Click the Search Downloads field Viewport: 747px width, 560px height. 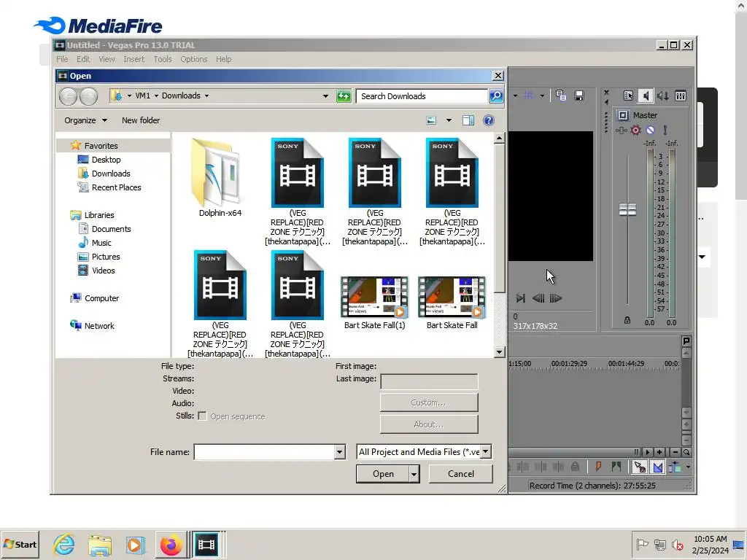(x=422, y=96)
